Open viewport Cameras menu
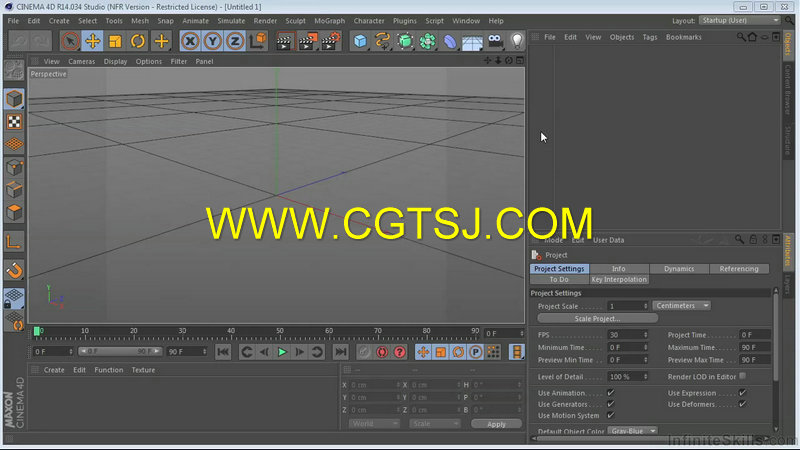Viewport: 800px width, 450px height. [x=82, y=61]
